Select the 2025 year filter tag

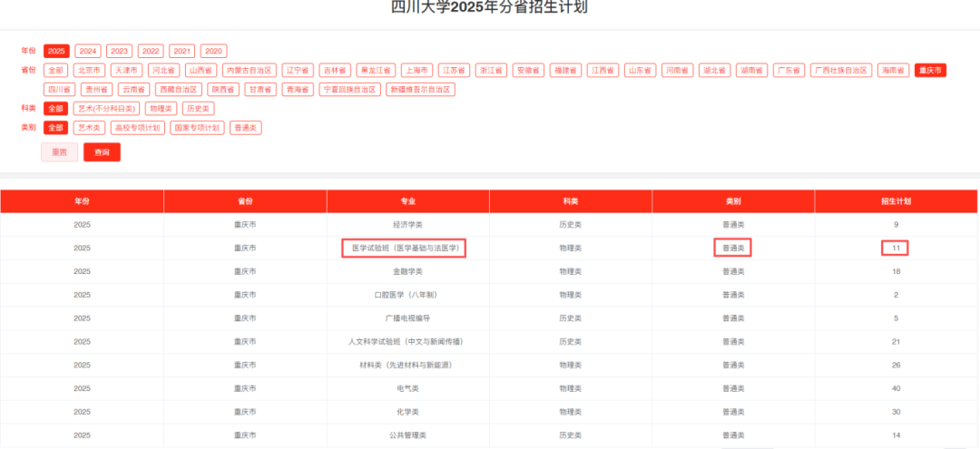pos(56,51)
